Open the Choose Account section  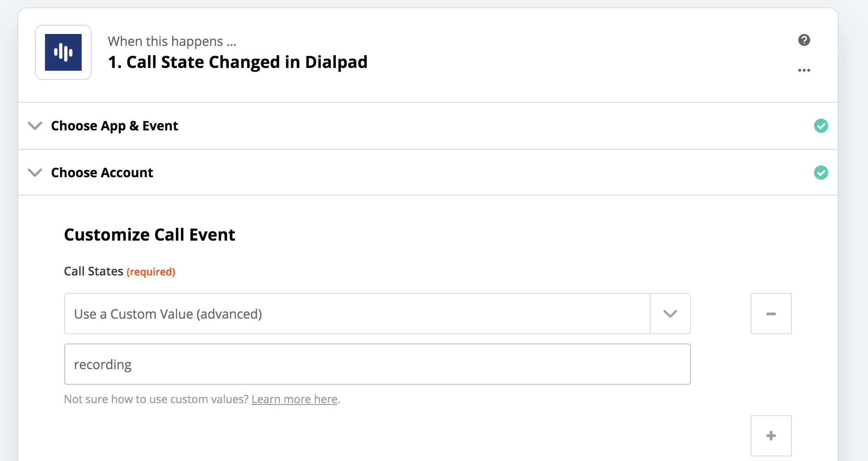(428, 173)
